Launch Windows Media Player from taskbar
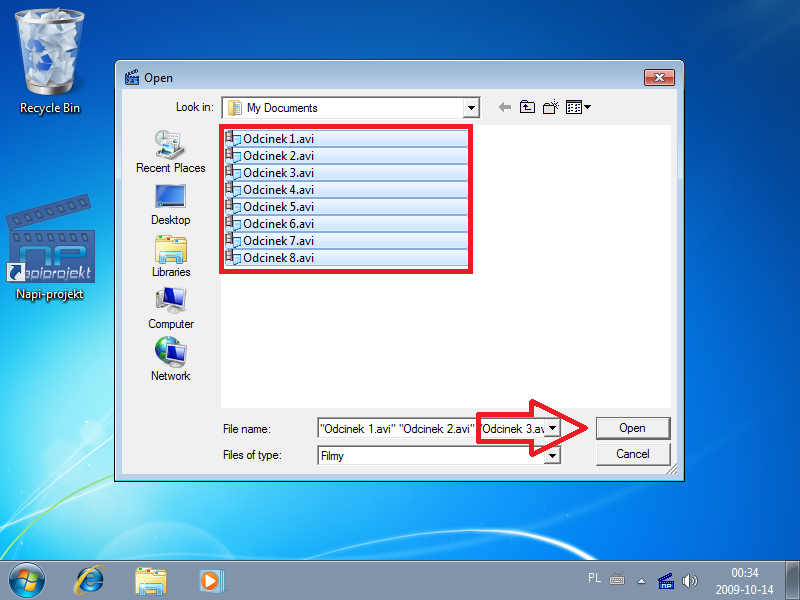The width and height of the screenshot is (800, 600). pos(211,581)
